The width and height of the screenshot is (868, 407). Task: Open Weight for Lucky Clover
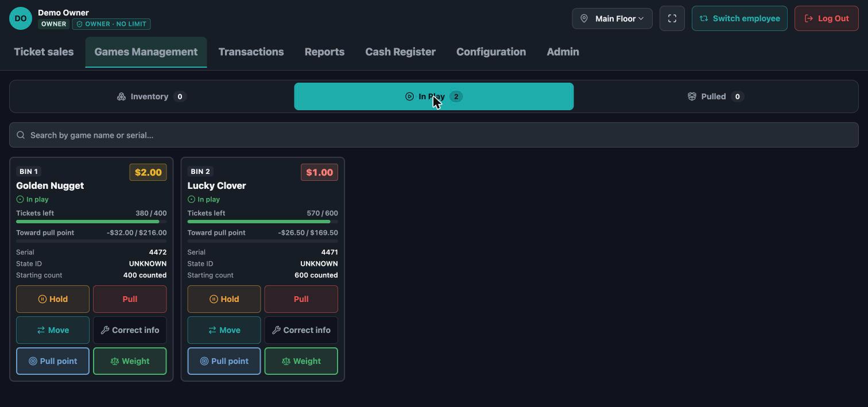click(301, 361)
